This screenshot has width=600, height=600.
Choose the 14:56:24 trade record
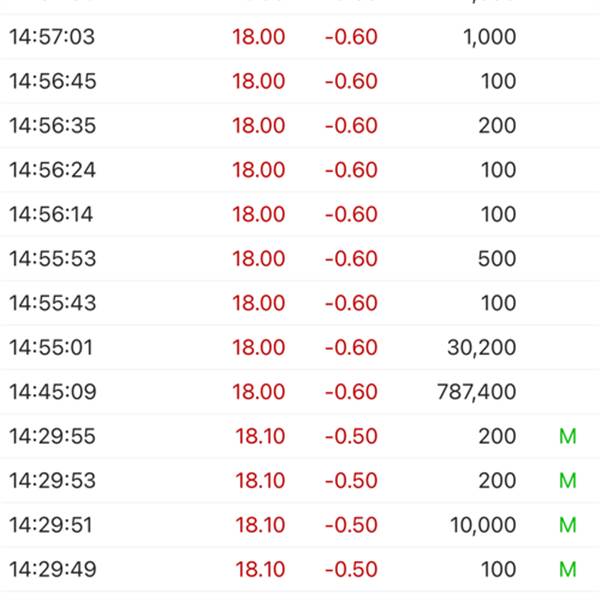pyautogui.click(x=300, y=170)
